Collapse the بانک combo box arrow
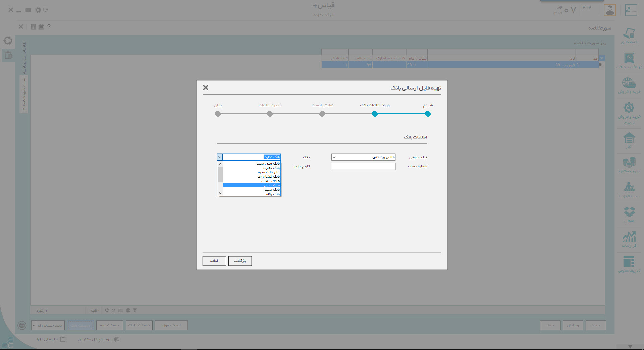Viewport: 644px width, 350px height. (x=220, y=157)
